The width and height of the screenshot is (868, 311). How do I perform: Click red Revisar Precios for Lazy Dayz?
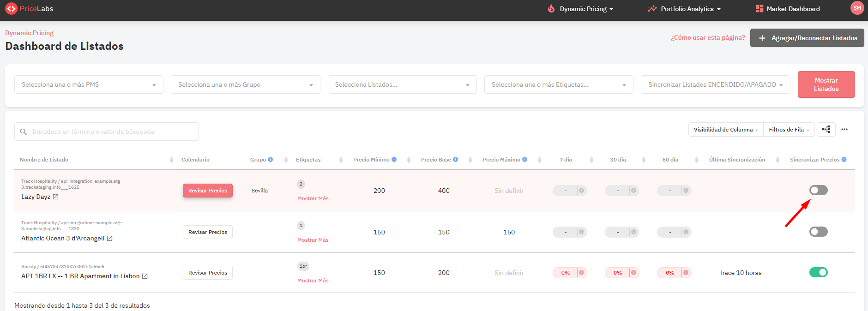[x=208, y=191]
